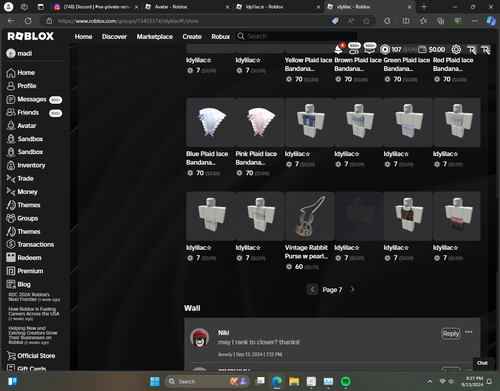500x391 pixels.
Task: Add page to browser favorites star
Action: 366,21
